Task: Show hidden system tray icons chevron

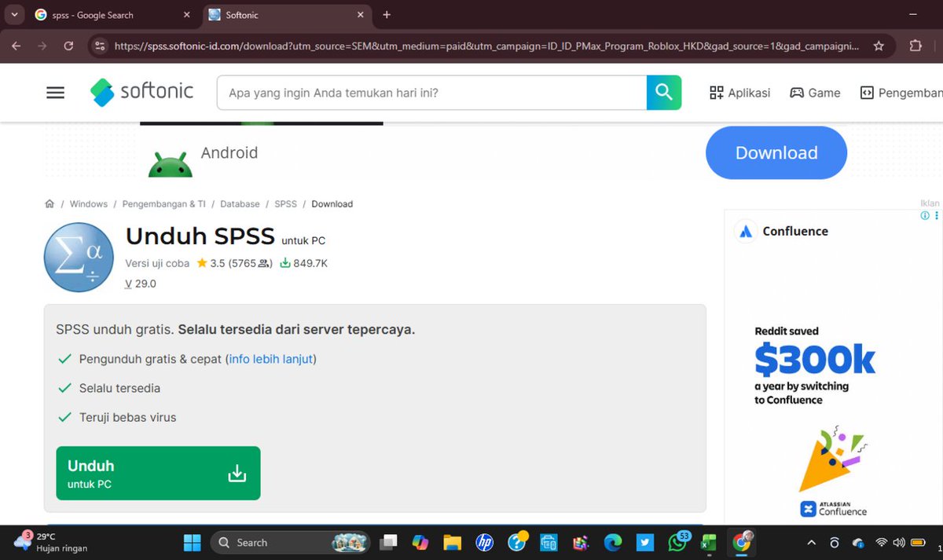Action: coord(812,543)
